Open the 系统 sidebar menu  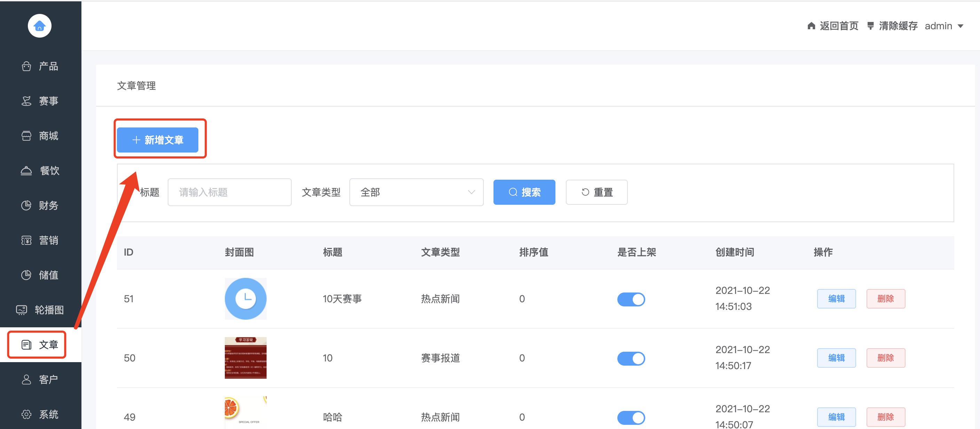coord(40,414)
